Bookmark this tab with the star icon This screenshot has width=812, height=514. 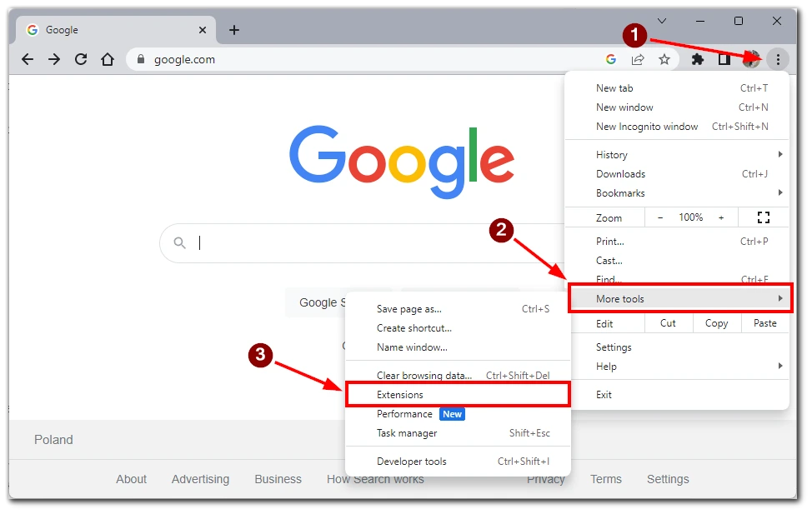(x=664, y=59)
